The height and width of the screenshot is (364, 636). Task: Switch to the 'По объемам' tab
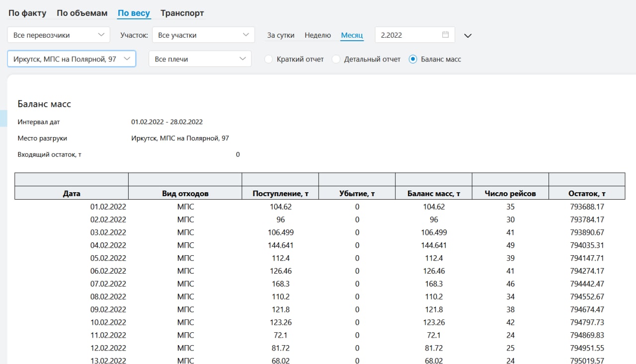[x=82, y=13]
